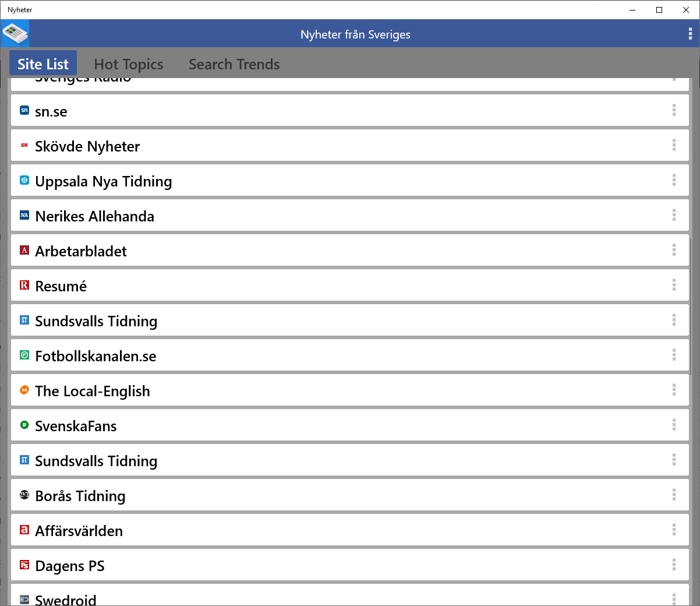Open options menu for Uppsala Nya Tidning
700x606 pixels.
tap(674, 180)
